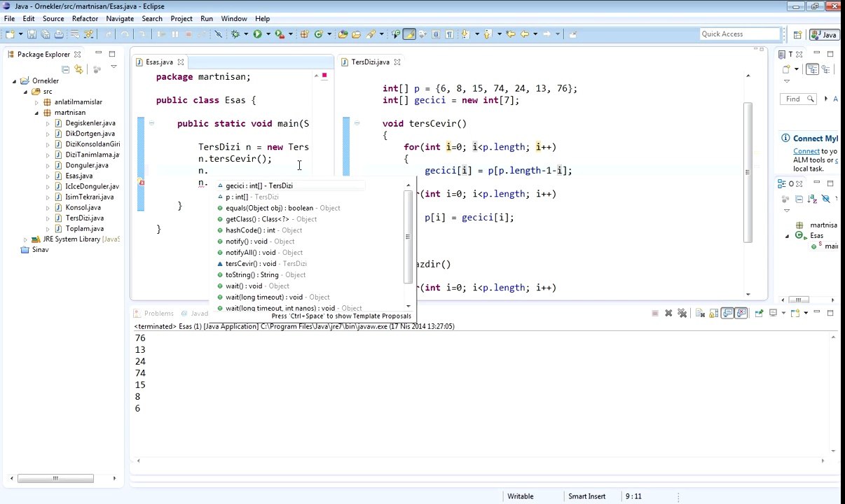Click the Display Selected Console icon
This screenshot has height=504, width=845.
pos(773,313)
